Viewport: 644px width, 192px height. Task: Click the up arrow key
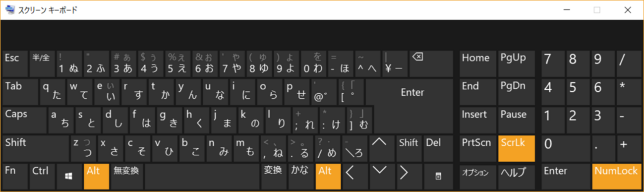click(x=380, y=148)
